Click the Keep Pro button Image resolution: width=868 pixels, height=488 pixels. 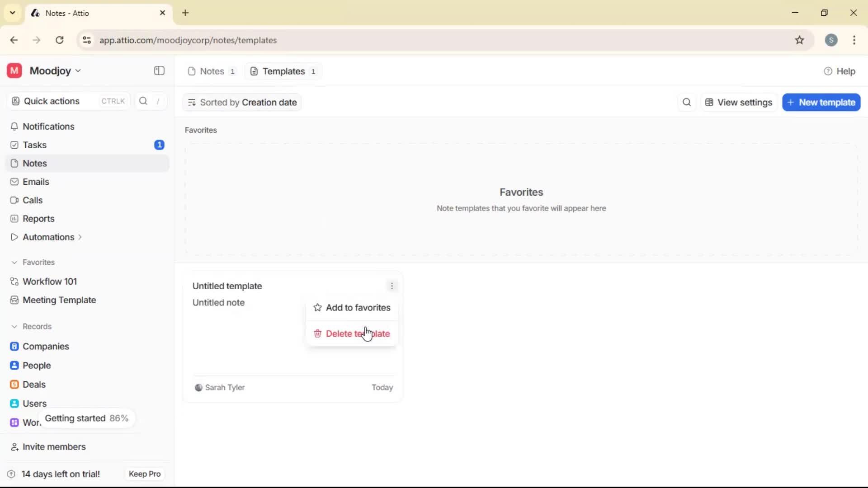tap(144, 474)
